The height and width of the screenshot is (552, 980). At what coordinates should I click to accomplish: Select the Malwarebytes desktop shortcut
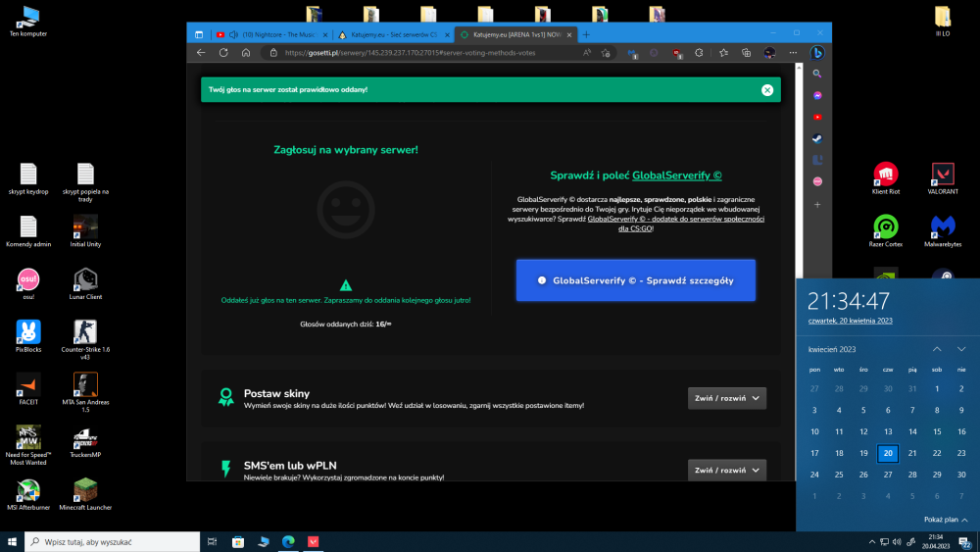[943, 231]
